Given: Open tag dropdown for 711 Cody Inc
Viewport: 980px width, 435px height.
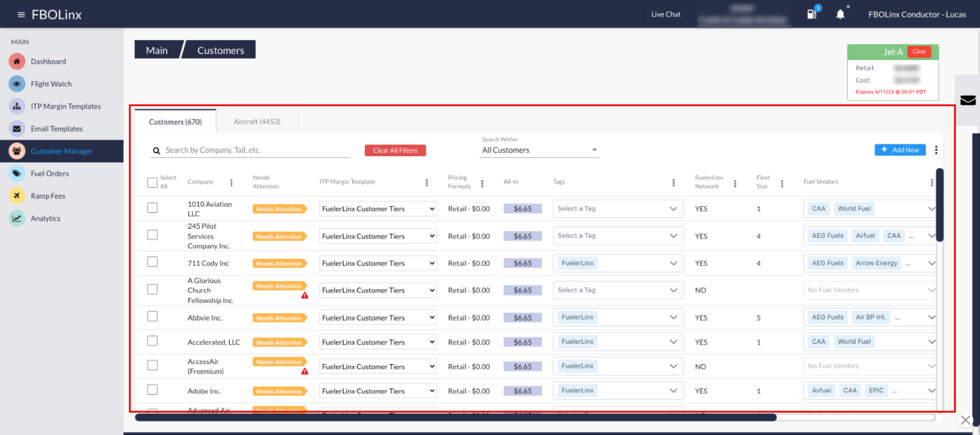Looking at the screenshot, I should [x=618, y=263].
